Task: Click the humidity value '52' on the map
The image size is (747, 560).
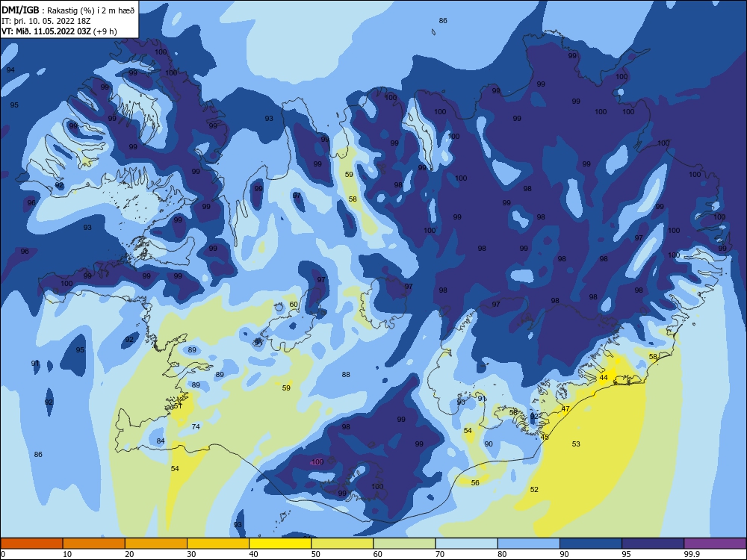Action: [x=534, y=490]
